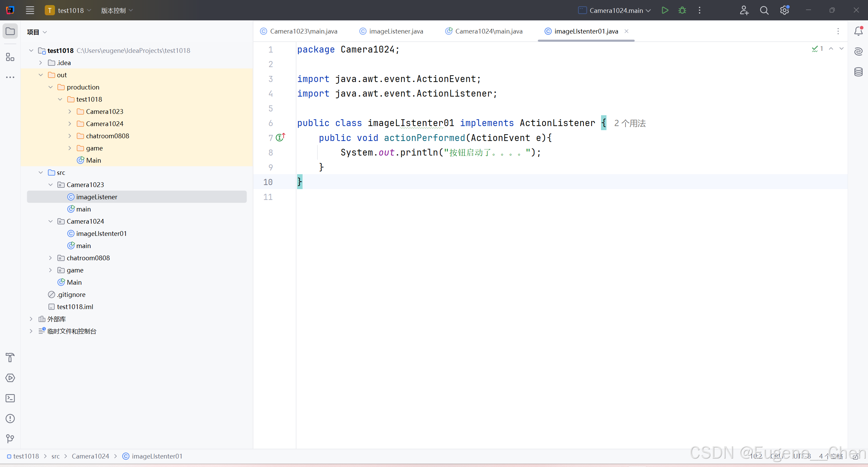Open the Search Everywhere magnifier
This screenshot has width=868, height=467.
tap(764, 11)
